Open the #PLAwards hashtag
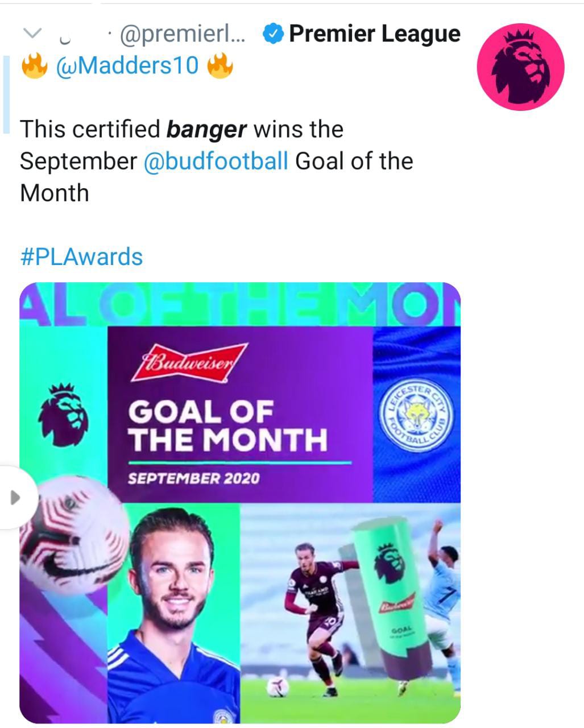The height and width of the screenshot is (728, 584). (81, 257)
